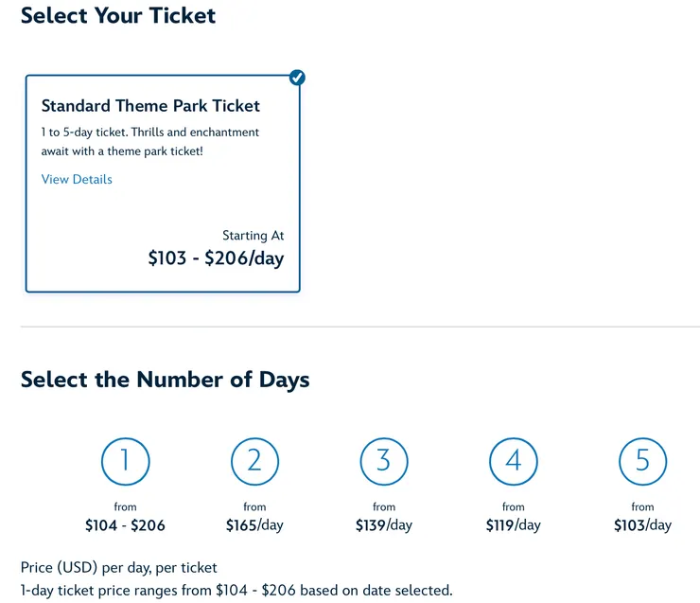
Task: Click the $103 - $206/day card price
Action: 216,257
